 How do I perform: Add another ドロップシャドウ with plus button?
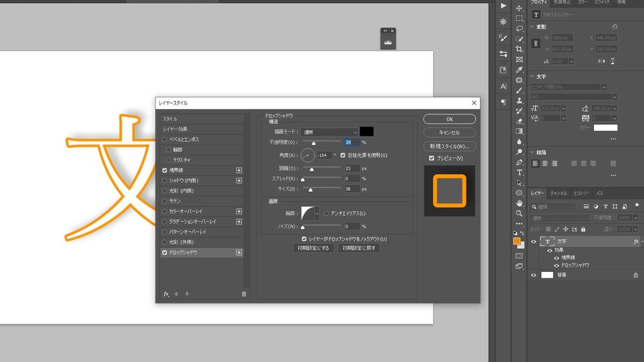coord(239,252)
